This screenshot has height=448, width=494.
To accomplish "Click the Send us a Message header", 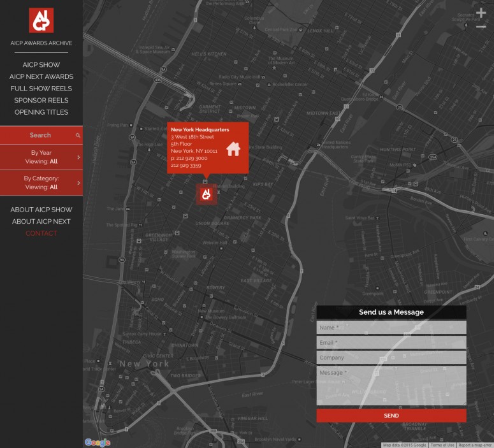I will (x=391, y=312).
